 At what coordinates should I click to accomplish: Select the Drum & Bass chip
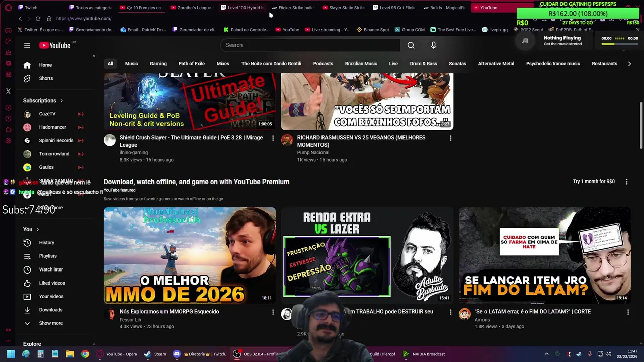click(423, 64)
